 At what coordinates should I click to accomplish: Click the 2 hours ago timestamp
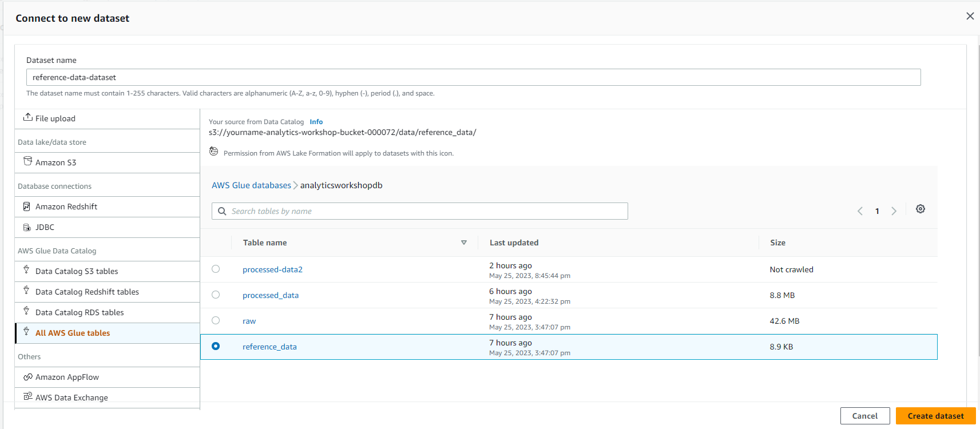(x=510, y=265)
